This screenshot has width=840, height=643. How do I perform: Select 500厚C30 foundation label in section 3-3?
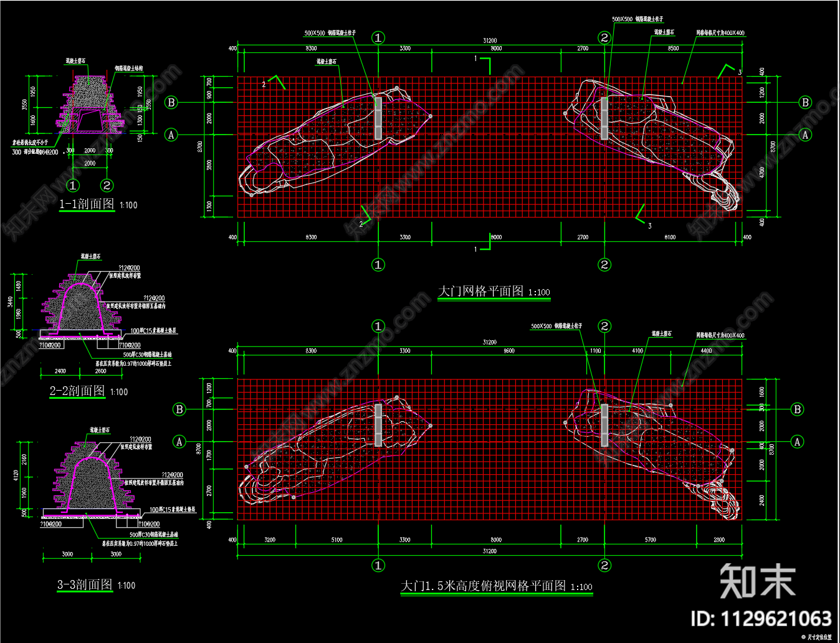click(x=154, y=535)
